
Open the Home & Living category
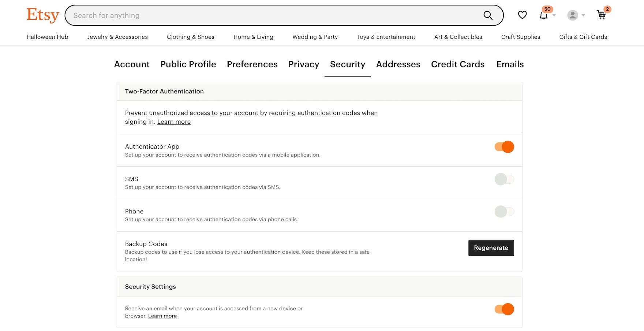coord(253,37)
